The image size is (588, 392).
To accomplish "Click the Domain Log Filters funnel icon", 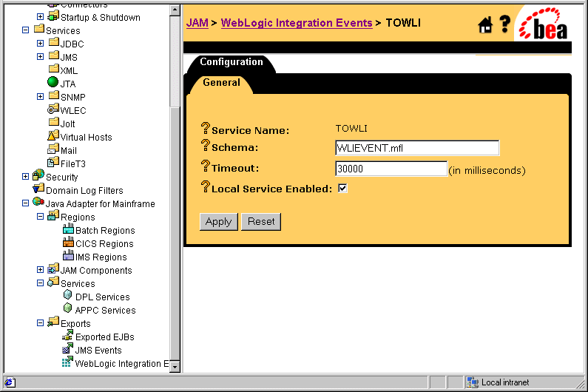I will click(x=38, y=189).
